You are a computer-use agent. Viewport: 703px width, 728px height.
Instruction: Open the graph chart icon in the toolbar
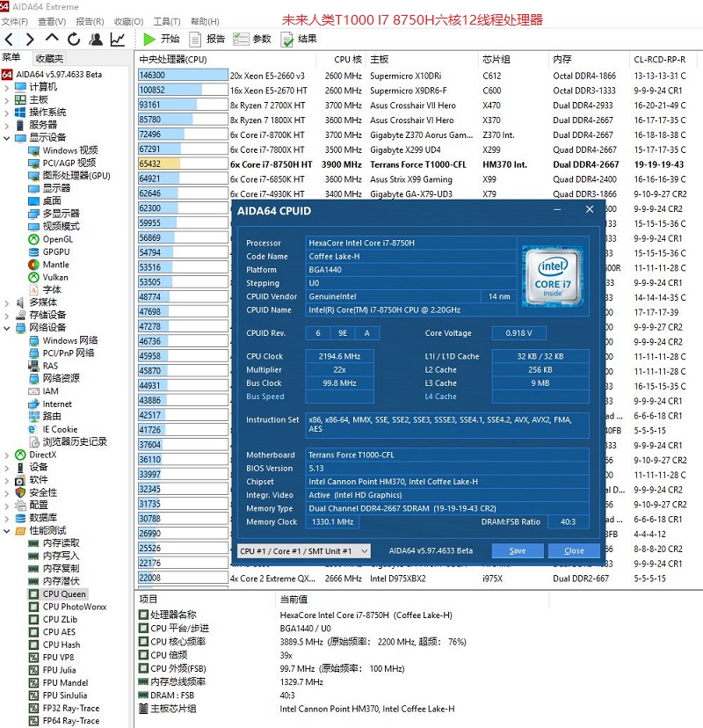point(118,39)
